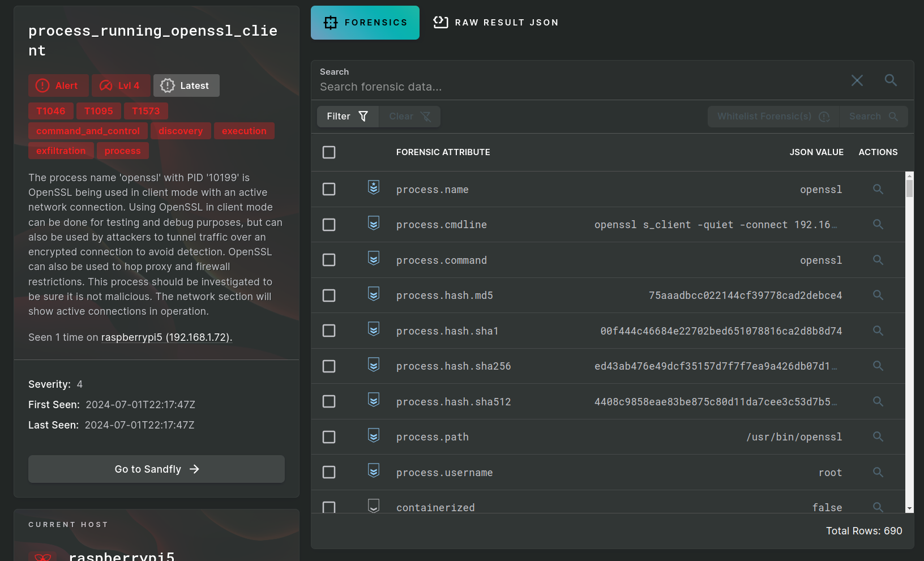Check the process.path row checkbox

(329, 437)
